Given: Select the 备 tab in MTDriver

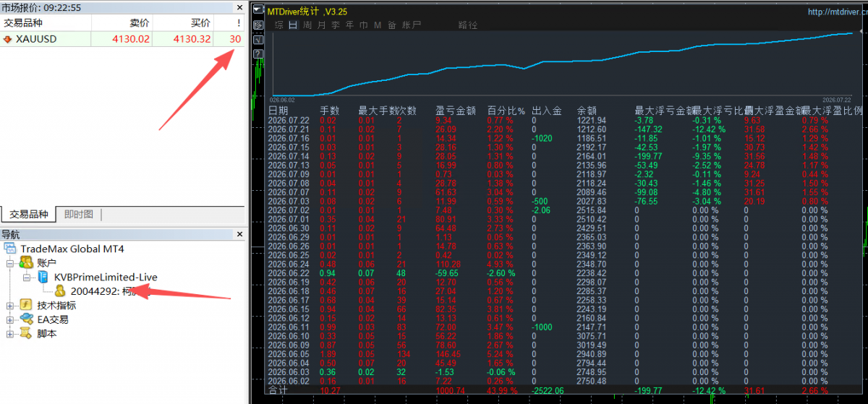Looking at the screenshot, I should 391,25.
